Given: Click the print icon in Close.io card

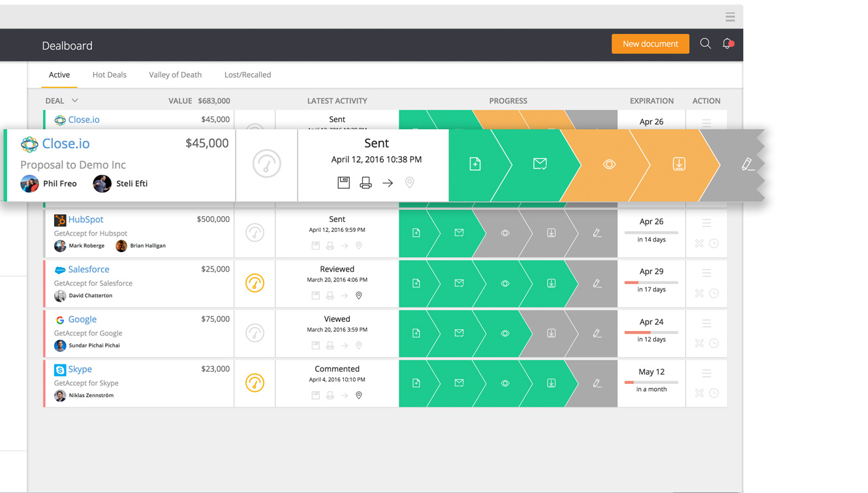Looking at the screenshot, I should point(365,183).
